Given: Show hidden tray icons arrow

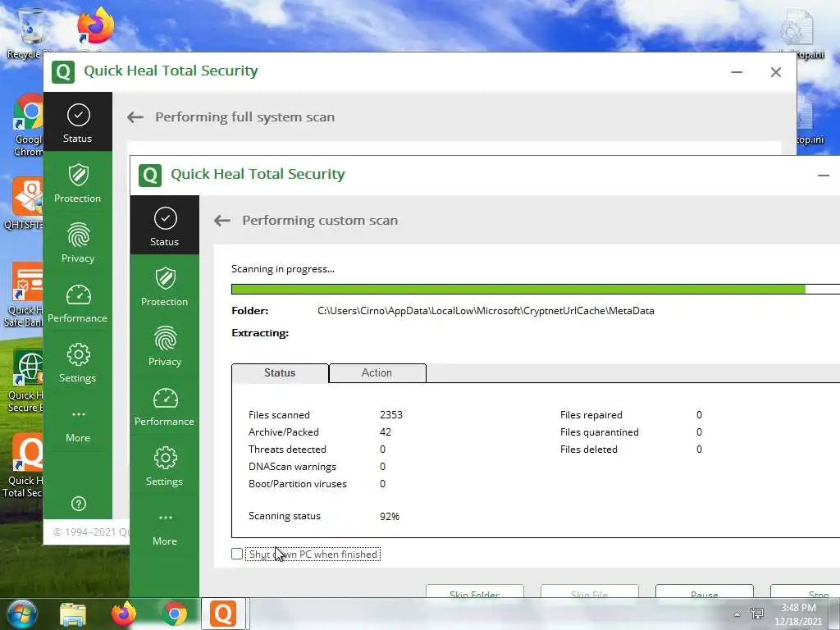Looking at the screenshot, I should [x=737, y=615].
